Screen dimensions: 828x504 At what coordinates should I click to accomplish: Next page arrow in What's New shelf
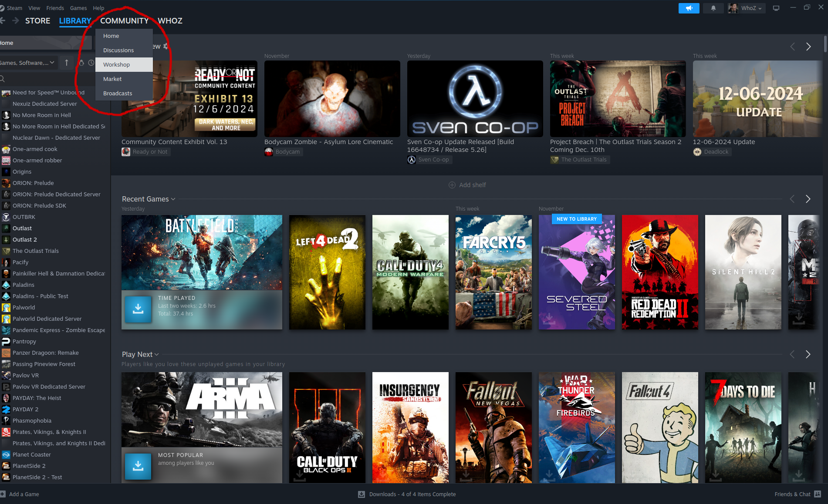click(808, 47)
